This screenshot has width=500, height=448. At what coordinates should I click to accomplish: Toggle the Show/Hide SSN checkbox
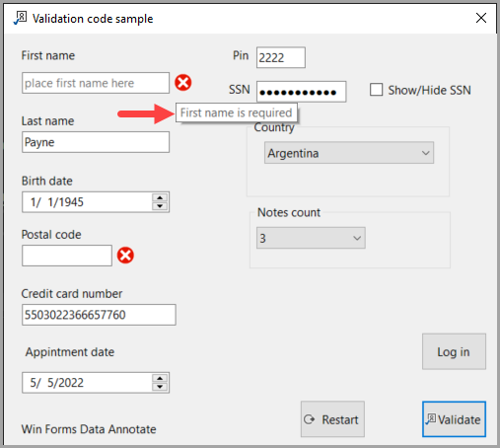[376, 90]
